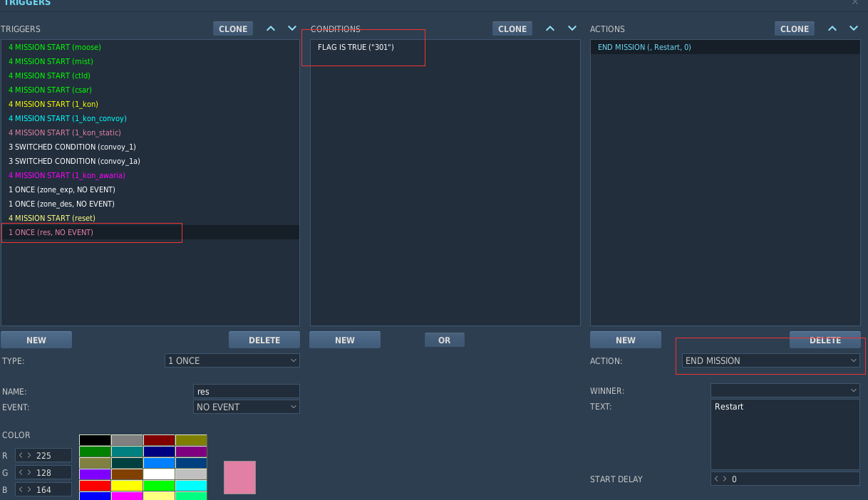The width and height of the screenshot is (868, 500).
Task: Pick the bright red color swatch
Action: point(95,486)
